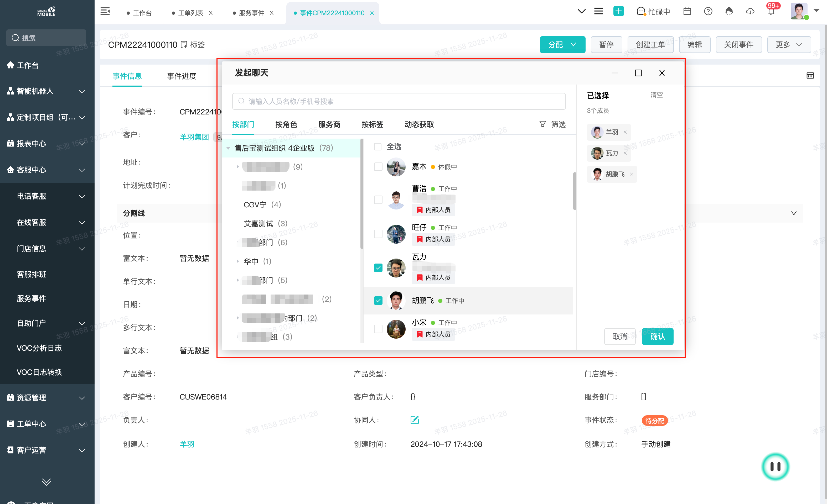Uncheck the 瓦力 member checkbox
This screenshot has width=827, height=504.
[378, 267]
